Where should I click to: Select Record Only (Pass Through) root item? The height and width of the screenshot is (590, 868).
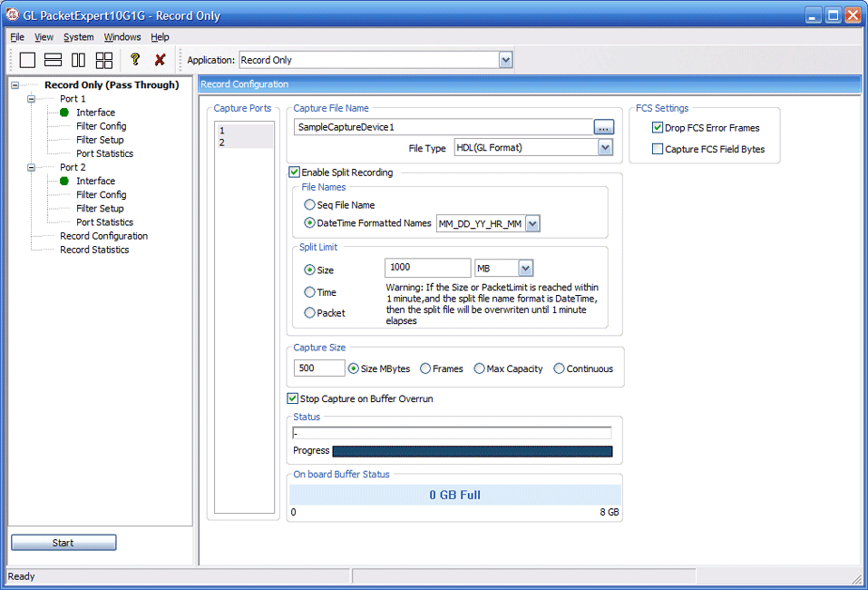click(x=112, y=84)
